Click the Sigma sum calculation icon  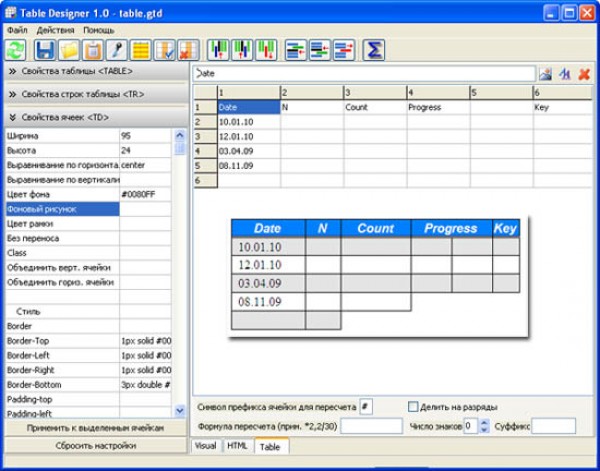tap(374, 49)
